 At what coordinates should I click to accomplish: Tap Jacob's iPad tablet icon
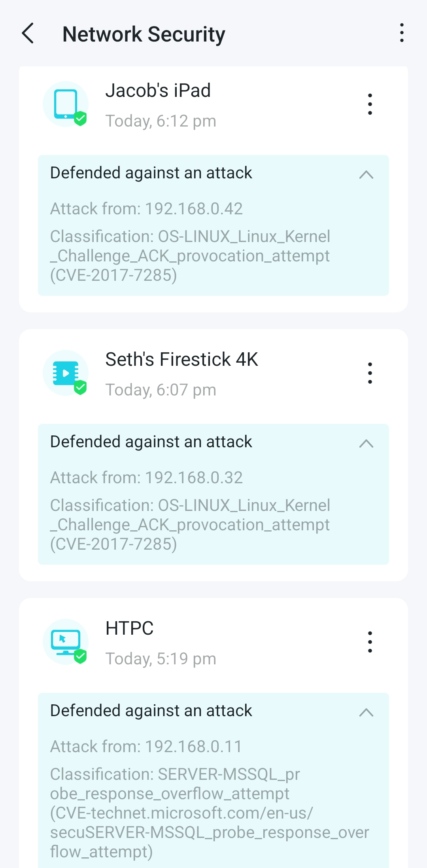click(x=66, y=104)
